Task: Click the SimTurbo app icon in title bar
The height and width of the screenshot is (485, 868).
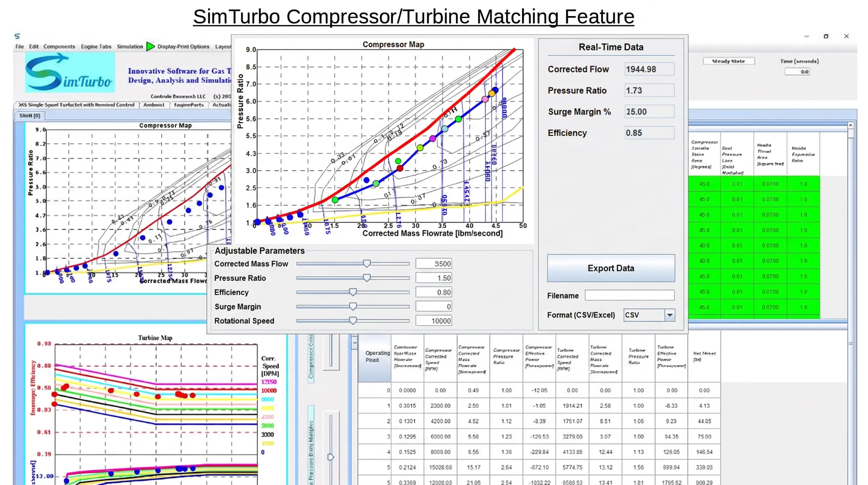Action: click(x=17, y=36)
